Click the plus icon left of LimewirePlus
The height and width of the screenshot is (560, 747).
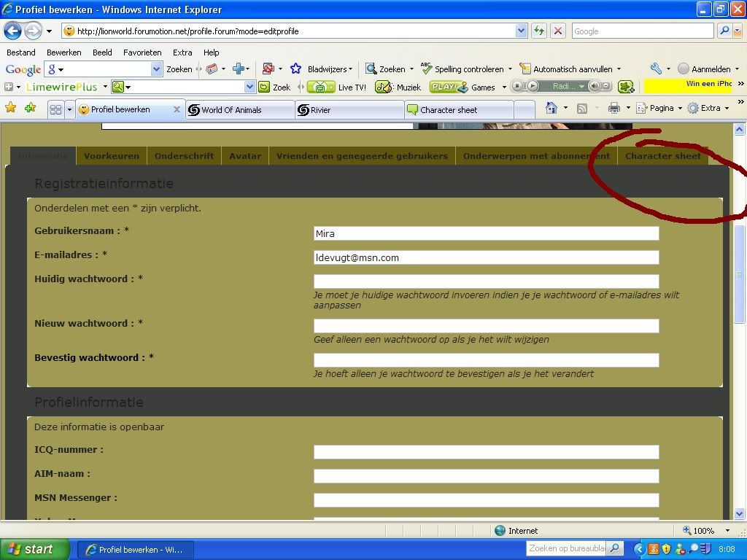9,87
